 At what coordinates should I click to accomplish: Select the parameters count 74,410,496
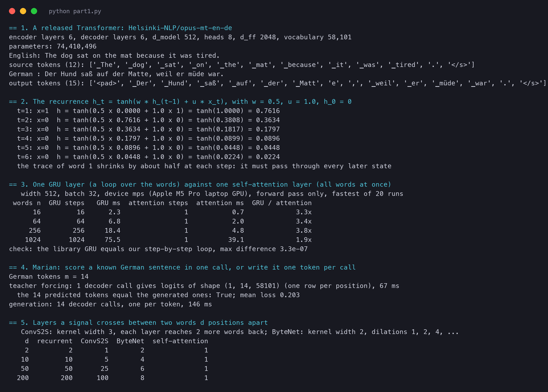pos(77,46)
